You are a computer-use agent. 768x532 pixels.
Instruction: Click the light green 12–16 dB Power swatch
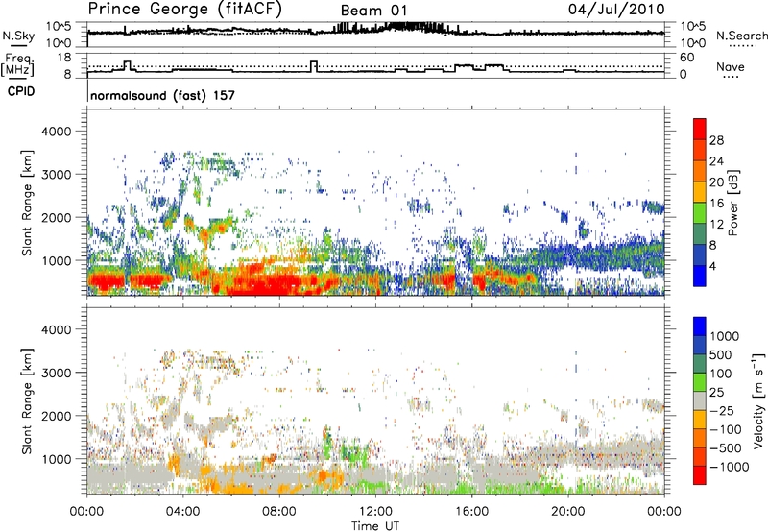[700, 213]
